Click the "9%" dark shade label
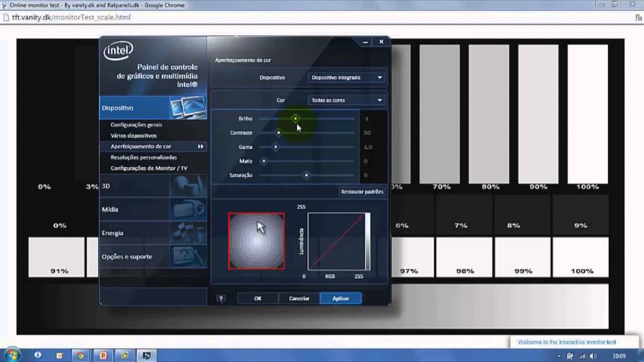This screenshot has height=362, width=644. click(581, 225)
